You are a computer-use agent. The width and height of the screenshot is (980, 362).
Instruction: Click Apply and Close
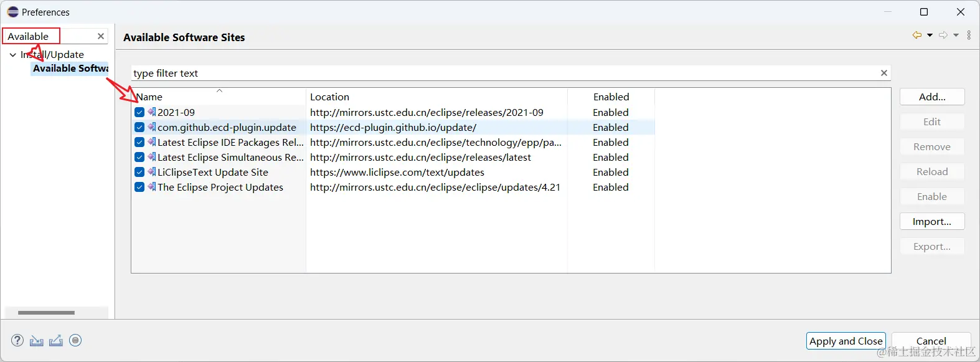846,341
